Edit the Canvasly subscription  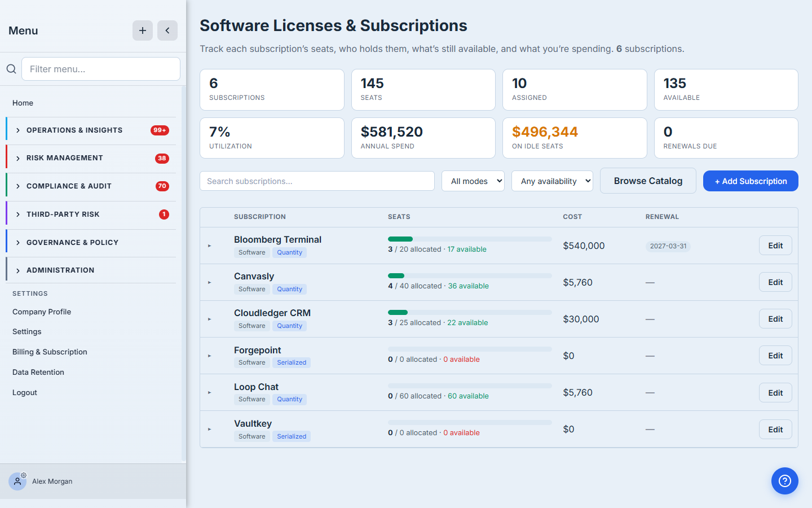click(x=775, y=282)
